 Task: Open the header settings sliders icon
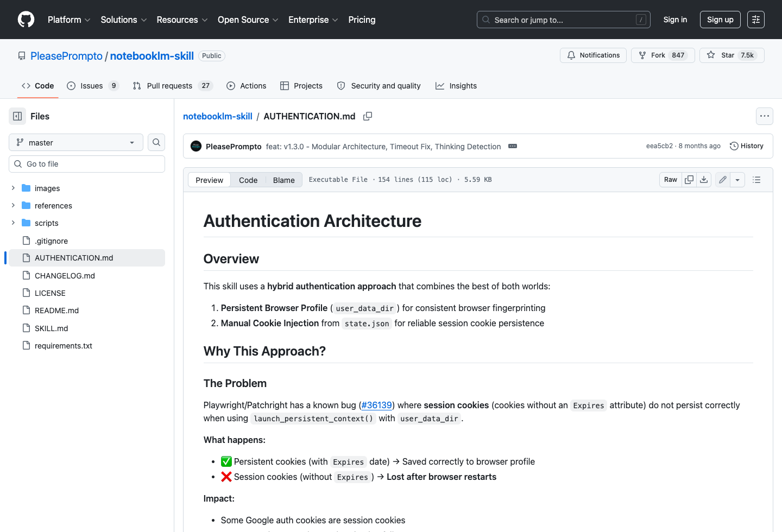pyautogui.click(x=756, y=20)
